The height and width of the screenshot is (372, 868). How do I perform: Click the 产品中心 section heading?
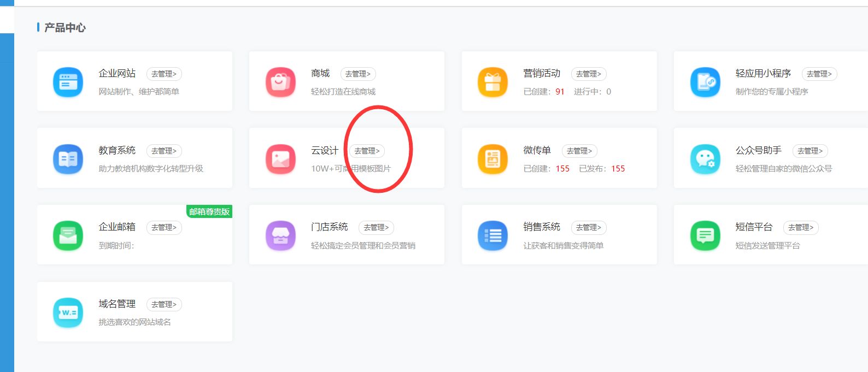(65, 27)
